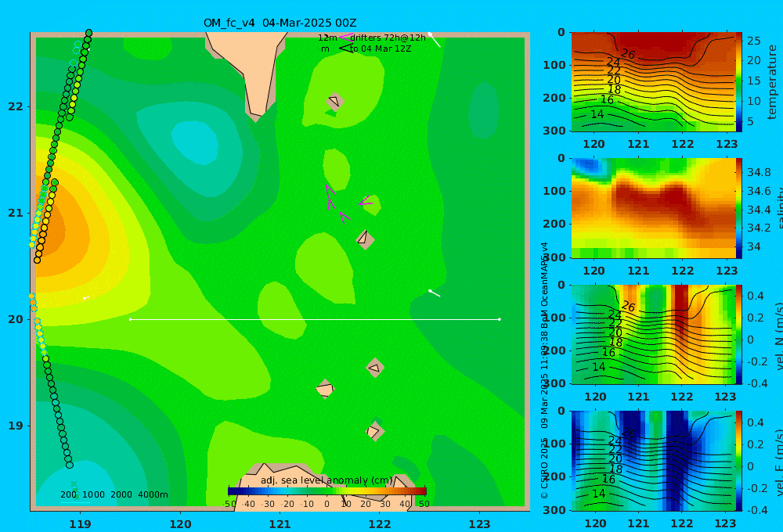The height and width of the screenshot is (532, 783).
Task: Click the island near 19.35N, 121.45E
Action: (x=325, y=389)
